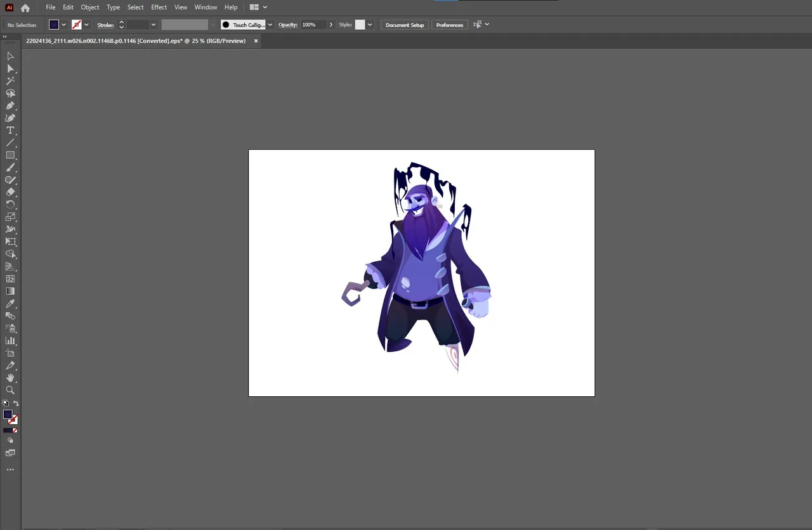
Task: Select the Shape Builder tool
Action: 10,254
